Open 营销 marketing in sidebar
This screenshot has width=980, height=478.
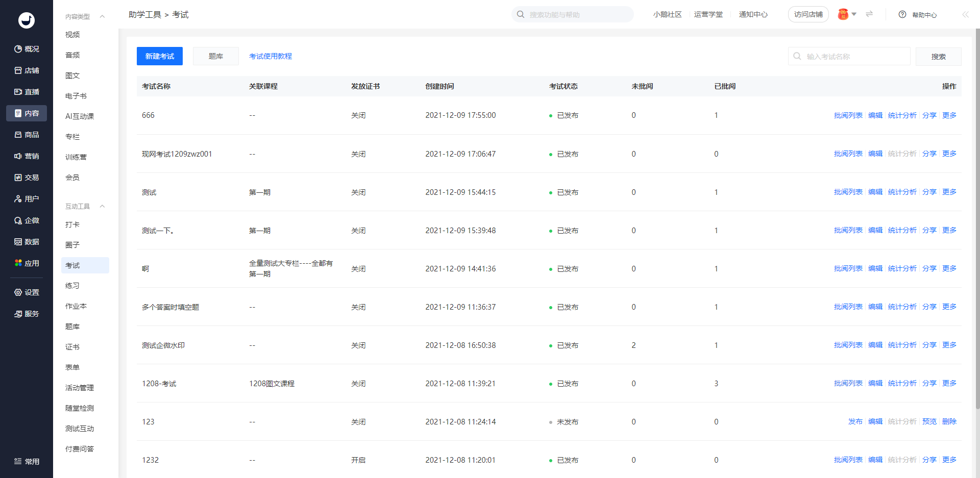27,156
